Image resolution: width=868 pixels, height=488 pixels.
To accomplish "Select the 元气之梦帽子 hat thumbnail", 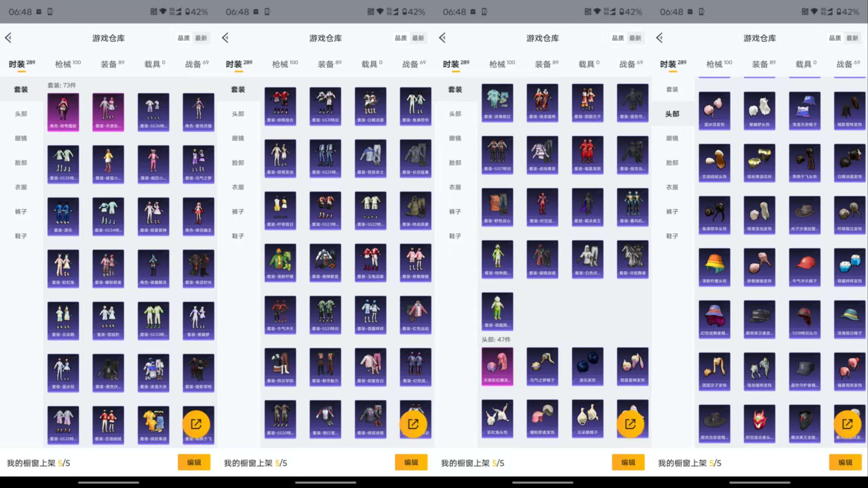I will tap(542, 366).
